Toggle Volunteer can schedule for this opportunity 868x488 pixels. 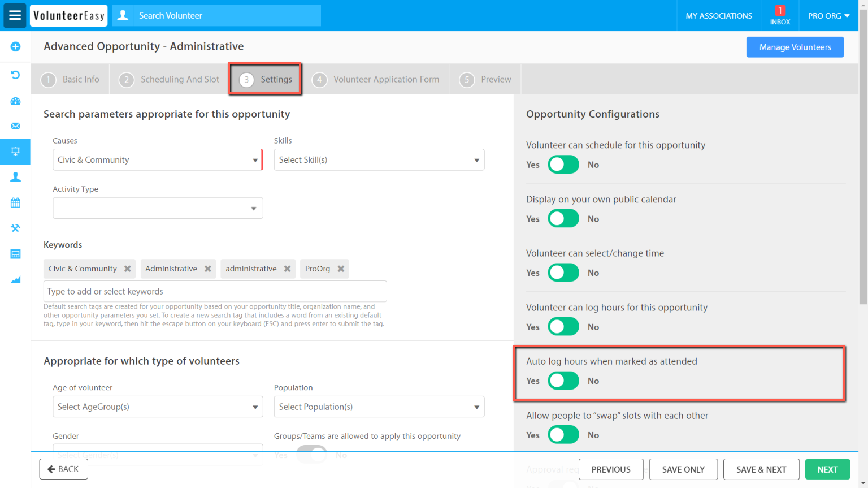(x=563, y=165)
